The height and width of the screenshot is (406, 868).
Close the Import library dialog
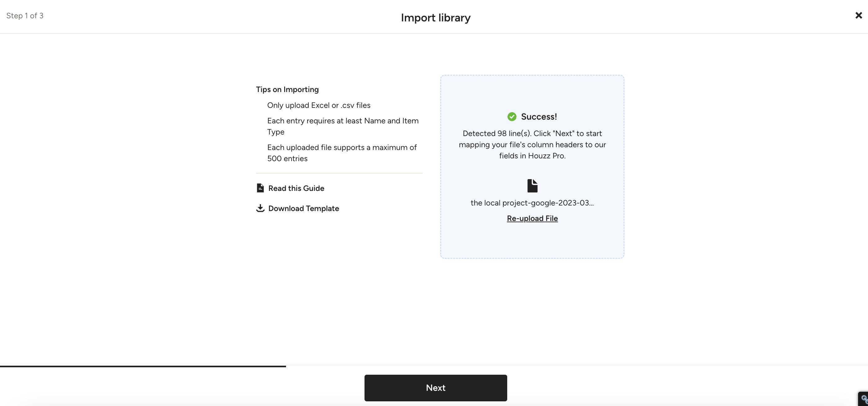(858, 15)
